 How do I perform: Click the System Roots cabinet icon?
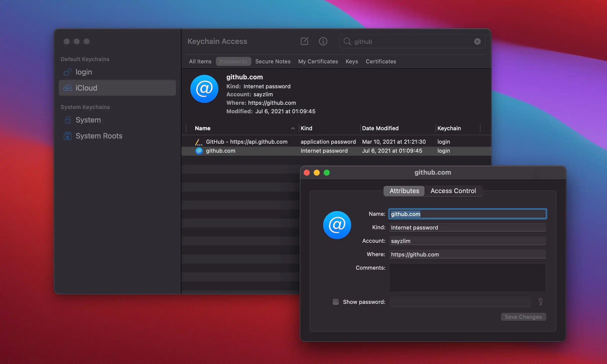point(67,136)
